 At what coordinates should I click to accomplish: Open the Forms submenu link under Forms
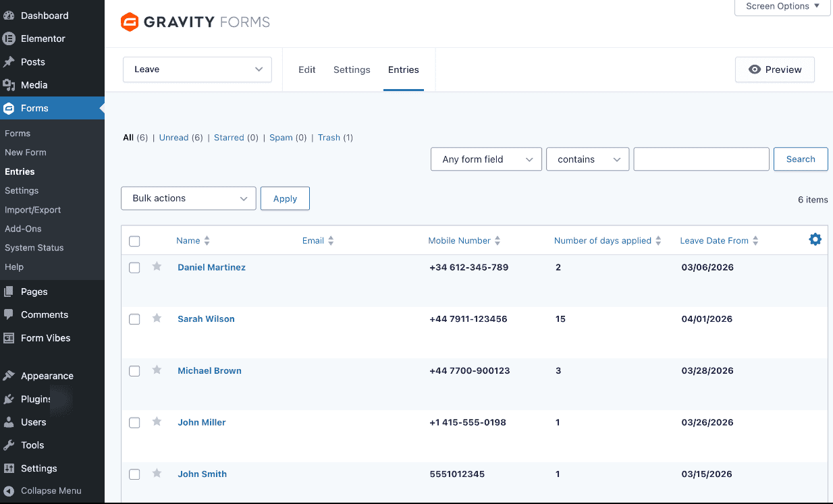tap(18, 134)
